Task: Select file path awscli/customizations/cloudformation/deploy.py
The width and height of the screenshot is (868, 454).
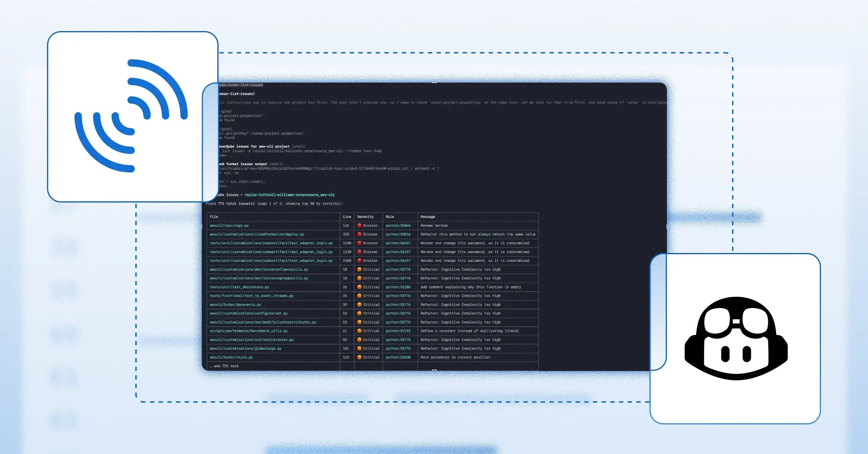Action: pyautogui.click(x=257, y=234)
